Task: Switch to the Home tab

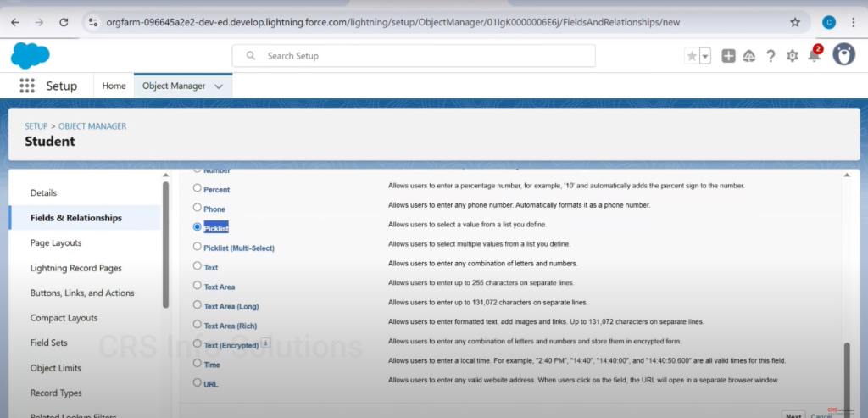Action: click(114, 86)
